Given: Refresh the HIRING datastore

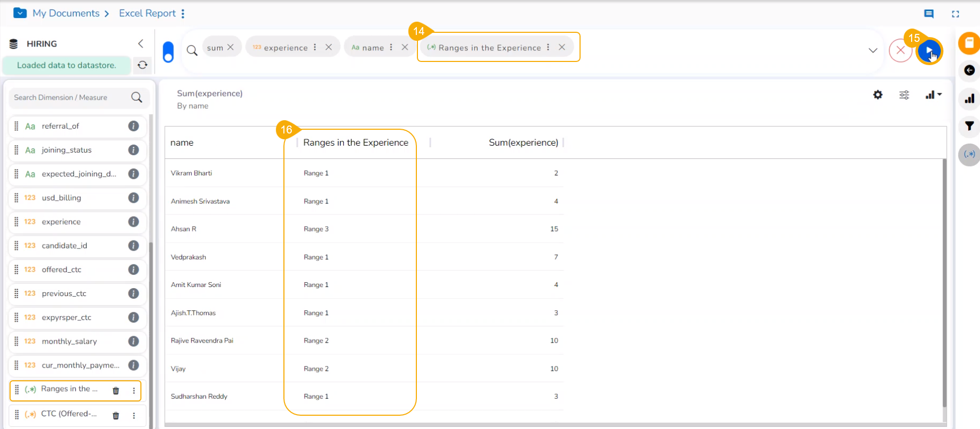Looking at the screenshot, I should pos(142,65).
